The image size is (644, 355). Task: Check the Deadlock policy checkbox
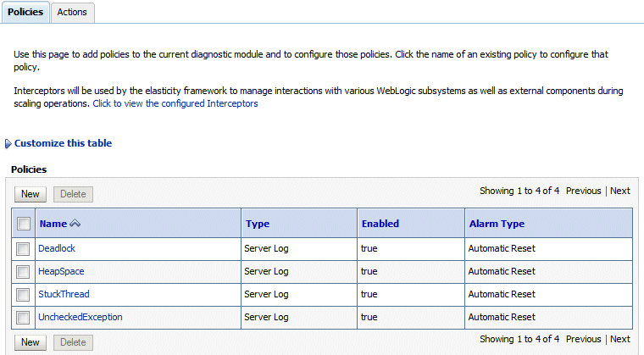(24, 249)
